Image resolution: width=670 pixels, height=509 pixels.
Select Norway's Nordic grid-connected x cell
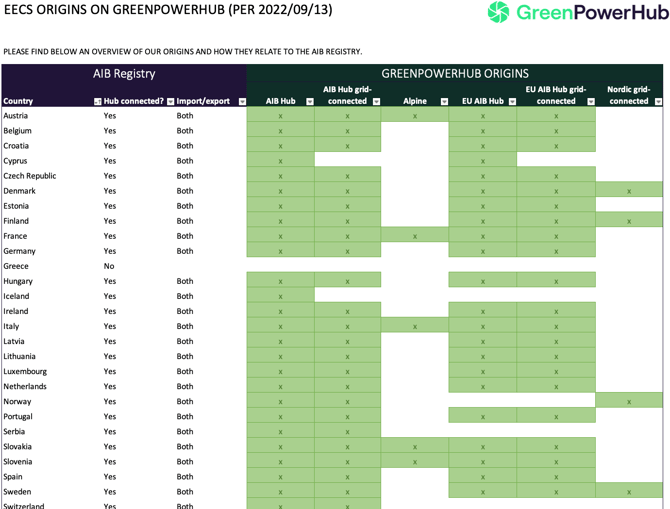pyautogui.click(x=629, y=400)
